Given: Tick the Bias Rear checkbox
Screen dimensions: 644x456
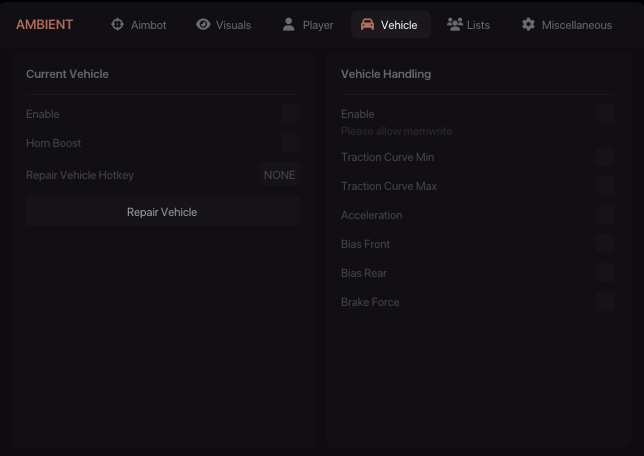Looking at the screenshot, I should [605, 273].
